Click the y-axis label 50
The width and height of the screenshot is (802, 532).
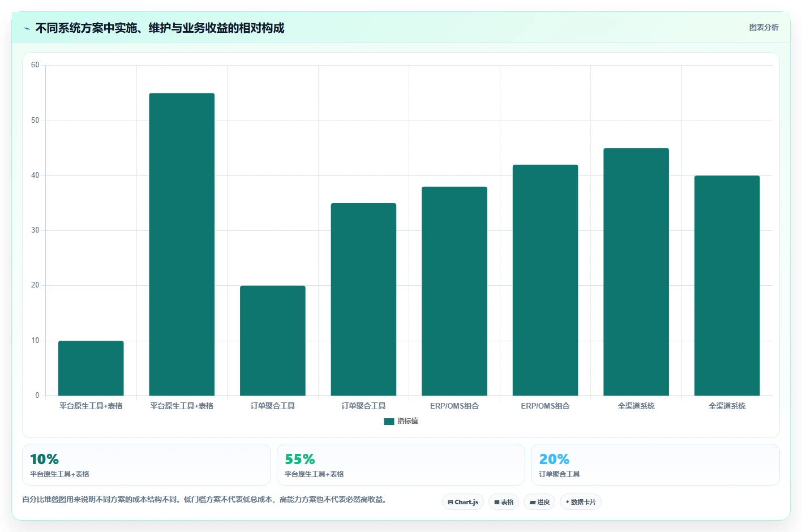35,121
